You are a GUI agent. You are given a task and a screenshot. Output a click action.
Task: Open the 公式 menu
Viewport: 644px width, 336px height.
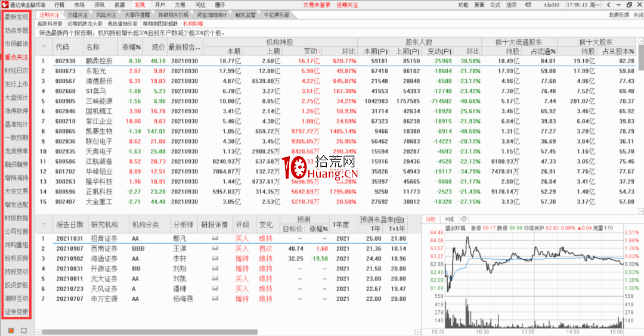point(496,5)
